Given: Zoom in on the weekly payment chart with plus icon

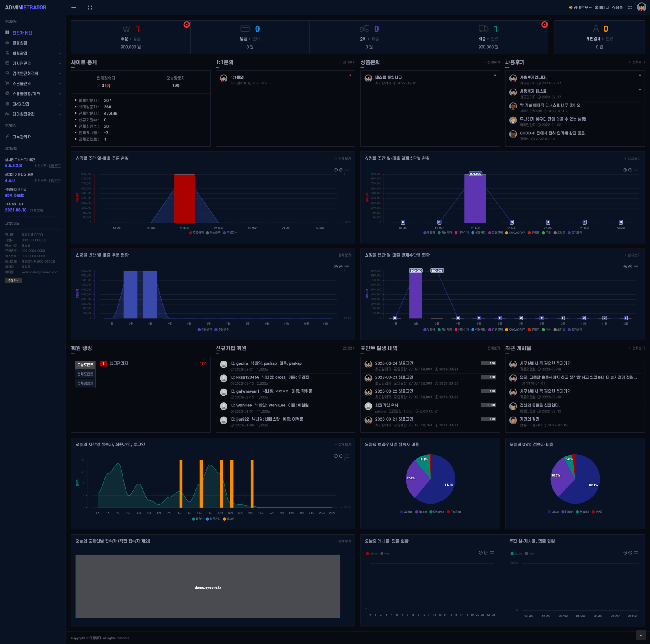Looking at the screenshot, I should coord(624,170).
